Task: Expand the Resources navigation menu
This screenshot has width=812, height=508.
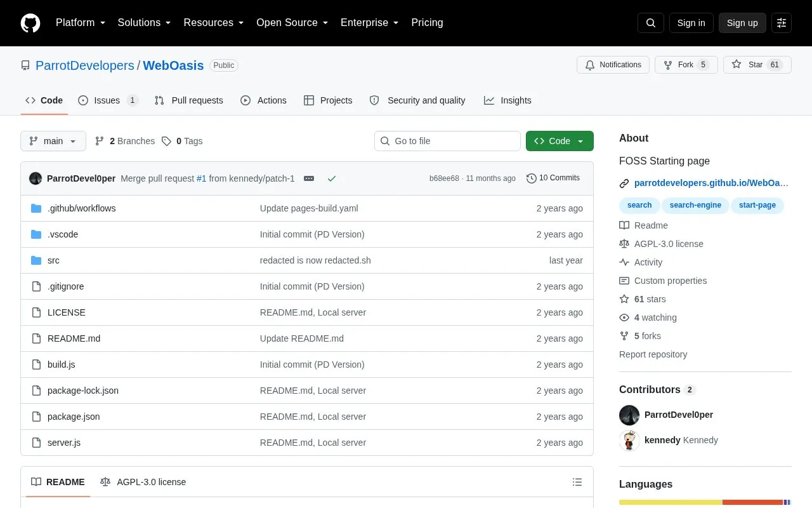Action: (214, 23)
